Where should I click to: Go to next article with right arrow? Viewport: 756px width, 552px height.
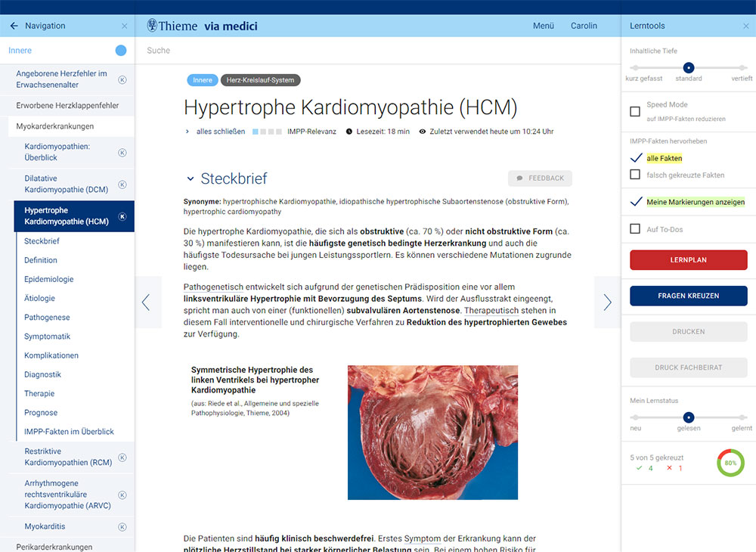tap(608, 302)
